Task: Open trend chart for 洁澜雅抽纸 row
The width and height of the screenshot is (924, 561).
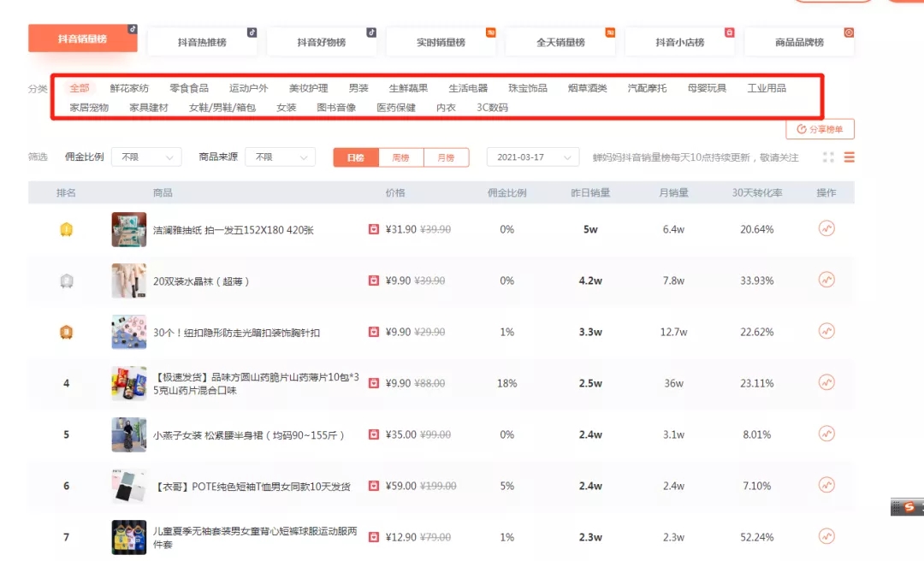Action: coord(826,228)
